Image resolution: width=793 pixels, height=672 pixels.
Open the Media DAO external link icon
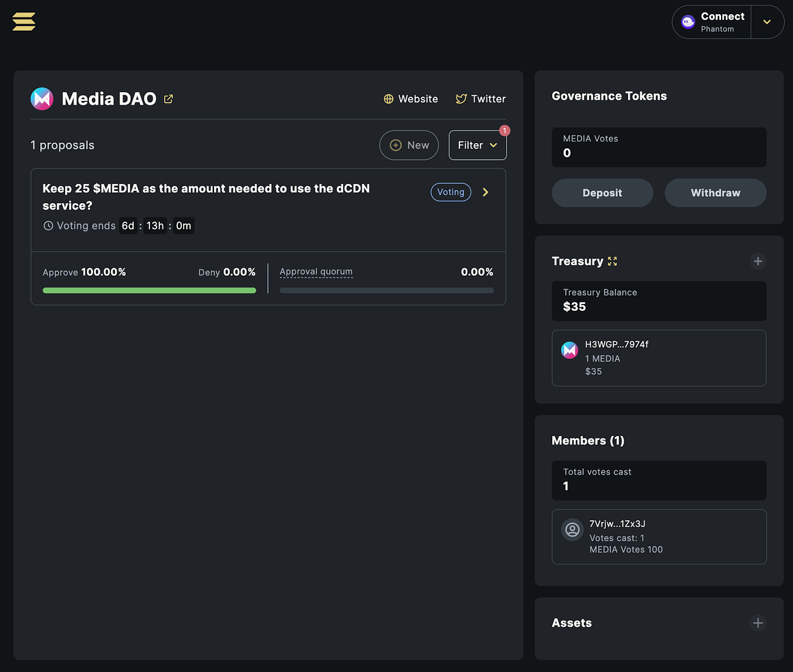tap(168, 99)
